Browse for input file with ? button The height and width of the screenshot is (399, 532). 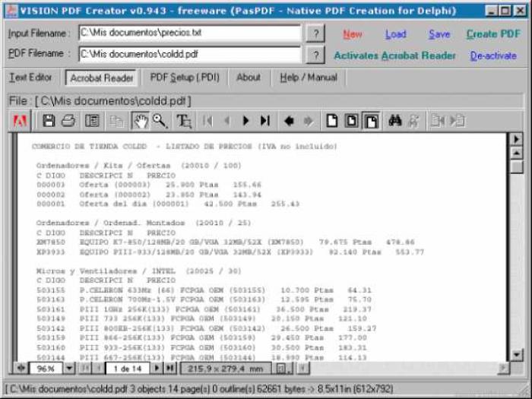point(315,33)
